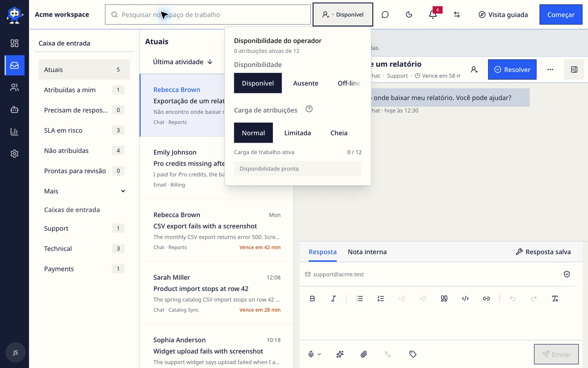Viewport: 588px width, 368px height.
Task: Click the switch arrows icon in top bar
Action: click(x=457, y=15)
